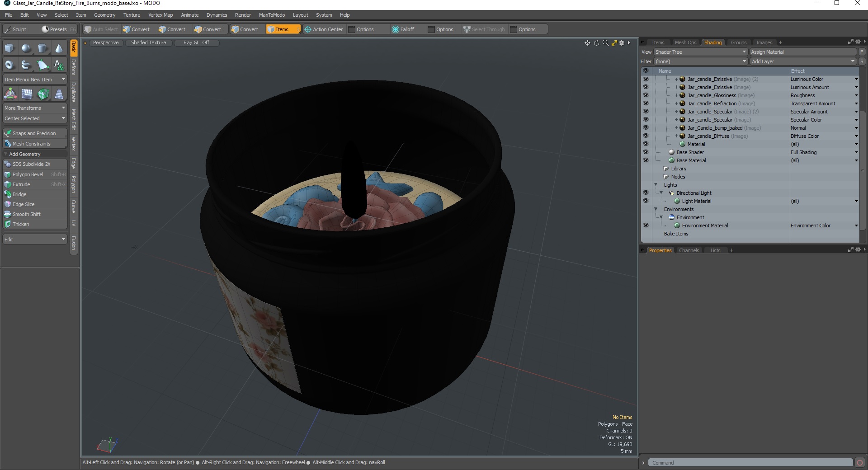Open the Edit dropdown in tool panel

click(35, 240)
